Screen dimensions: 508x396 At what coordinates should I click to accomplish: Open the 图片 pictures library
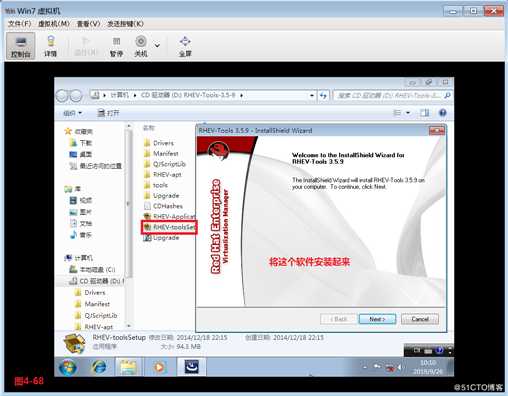[x=80, y=212]
